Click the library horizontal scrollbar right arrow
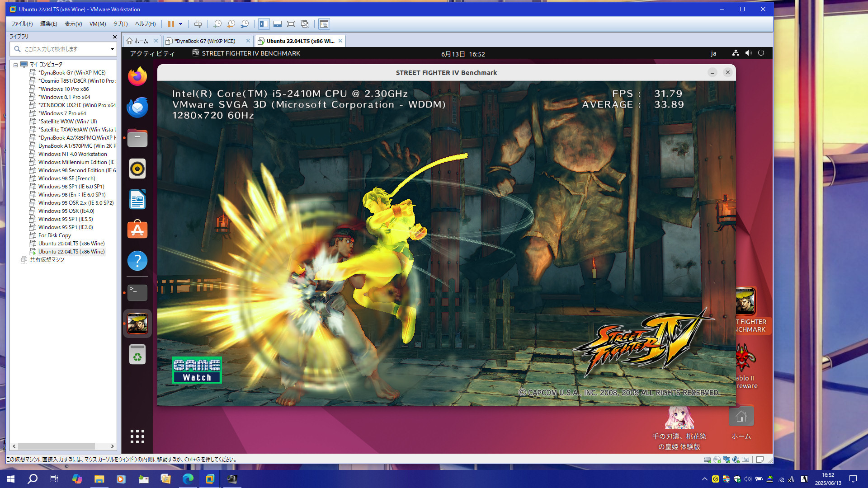Viewport: 868px width, 488px height. [113, 446]
